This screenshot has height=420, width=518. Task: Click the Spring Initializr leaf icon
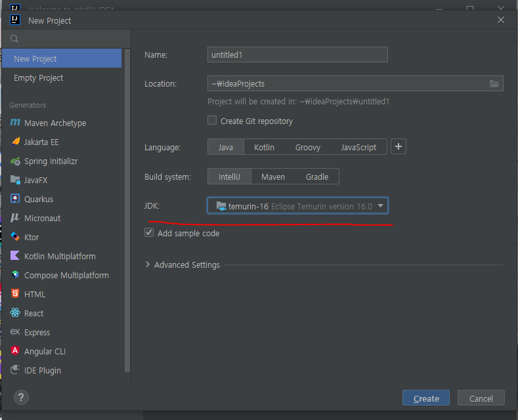pyautogui.click(x=15, y=161)
